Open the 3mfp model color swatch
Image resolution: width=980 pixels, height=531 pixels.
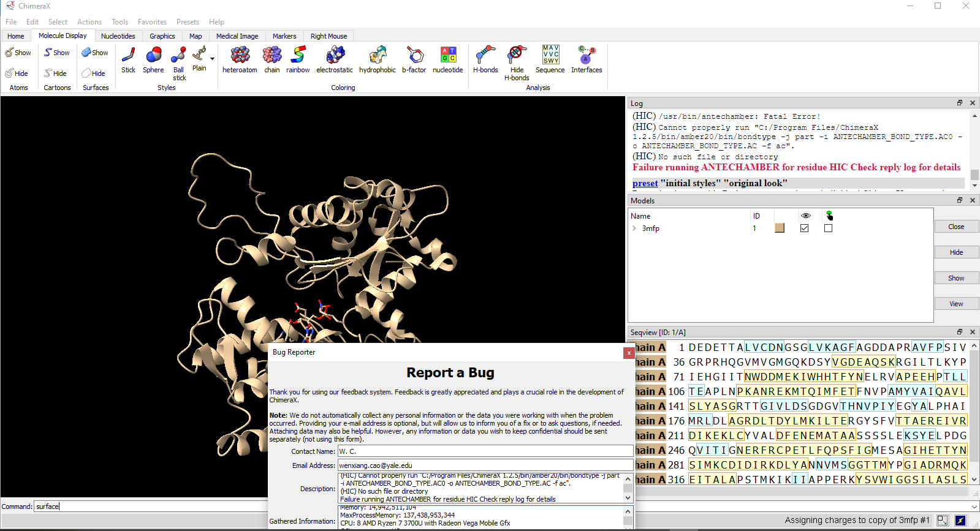pos(780,228)
